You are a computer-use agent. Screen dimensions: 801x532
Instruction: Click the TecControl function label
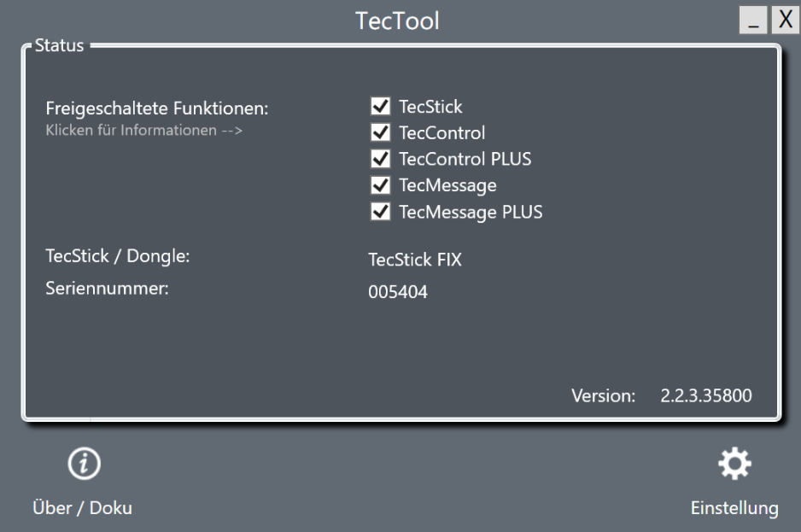point(441,133)
